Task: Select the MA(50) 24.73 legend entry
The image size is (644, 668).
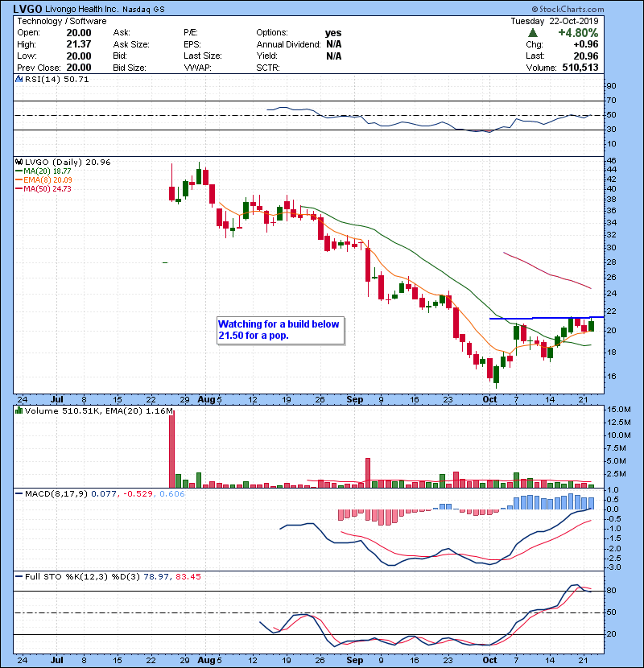Action: click(x=43, y=188)
